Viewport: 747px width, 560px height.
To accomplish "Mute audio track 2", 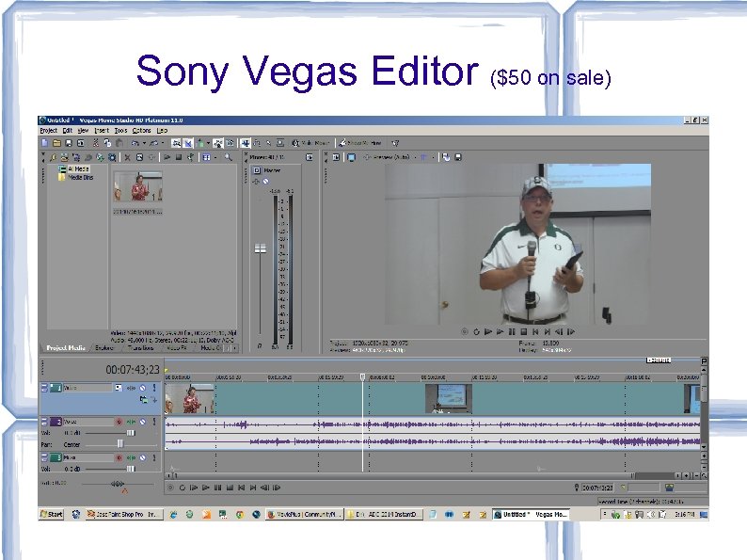I will (142, 422).
